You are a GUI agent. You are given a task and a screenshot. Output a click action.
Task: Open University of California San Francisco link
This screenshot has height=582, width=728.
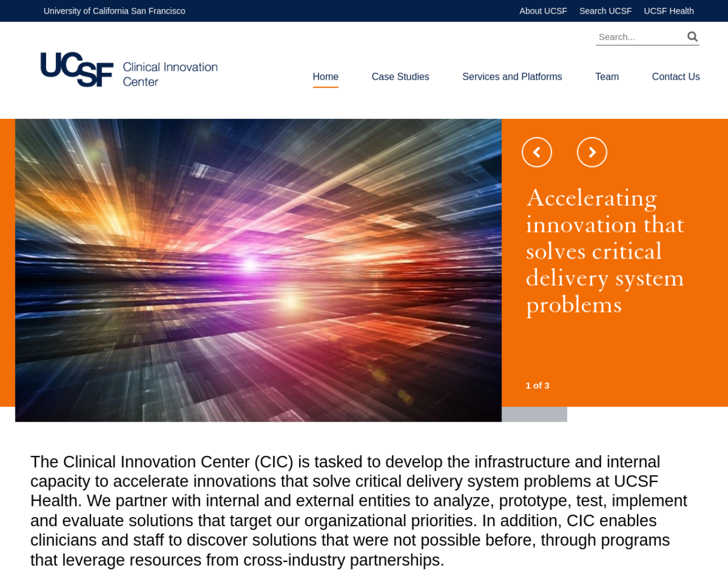pos(114,11)
